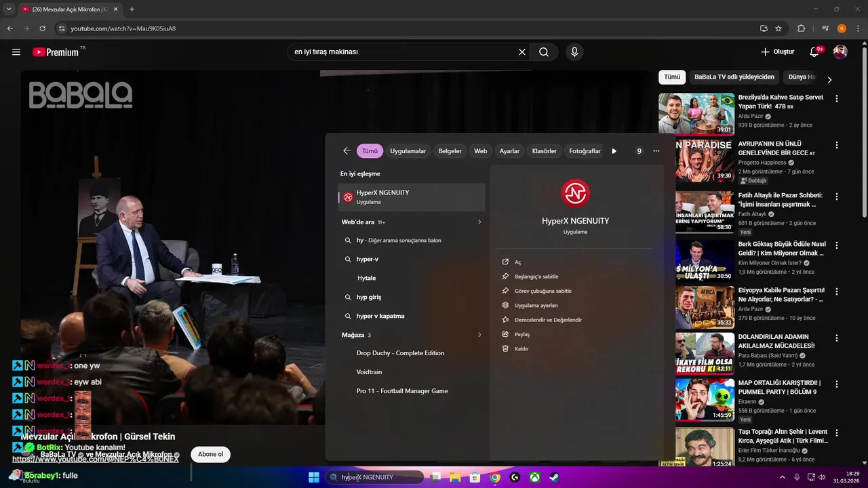Switch to Web search filter
This screenshot has height=488, width=868.
(481, 151)
